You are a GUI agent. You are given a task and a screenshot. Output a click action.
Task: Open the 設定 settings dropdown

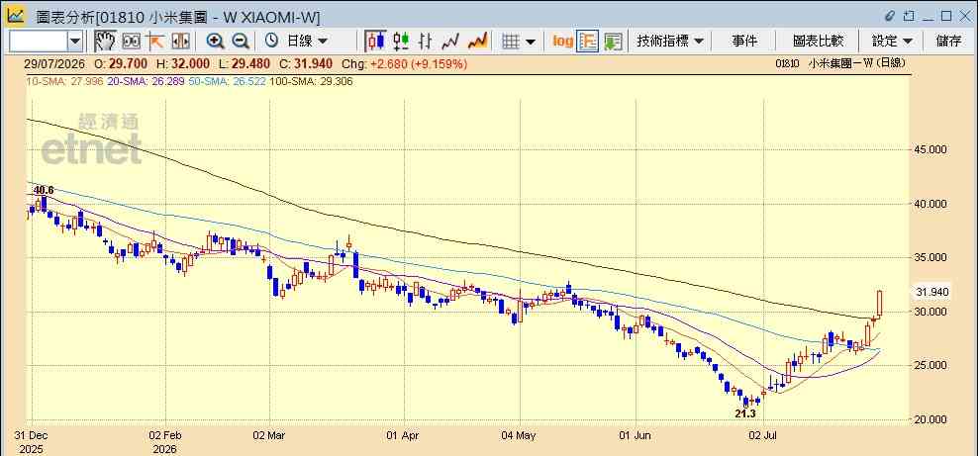pyautogui.click(x=892, y=42)
